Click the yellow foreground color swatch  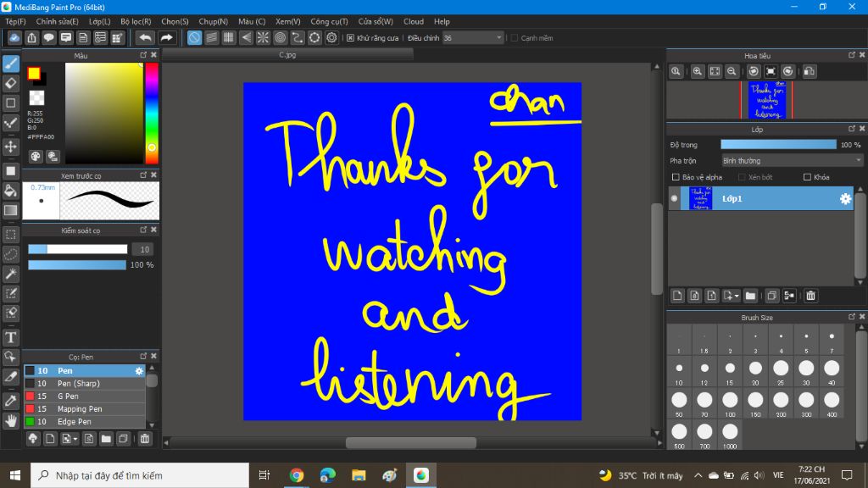click(34, 73)
